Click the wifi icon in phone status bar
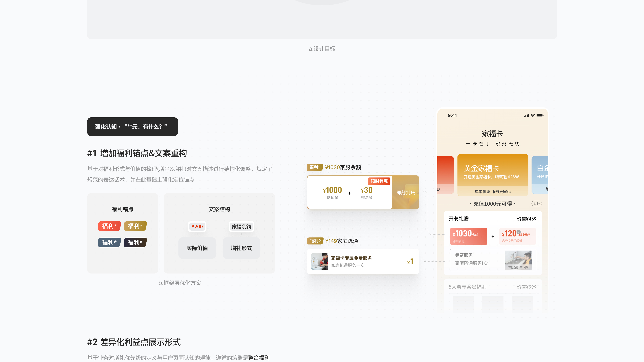This screenshot has height=362, width=644. pos(533,115)
